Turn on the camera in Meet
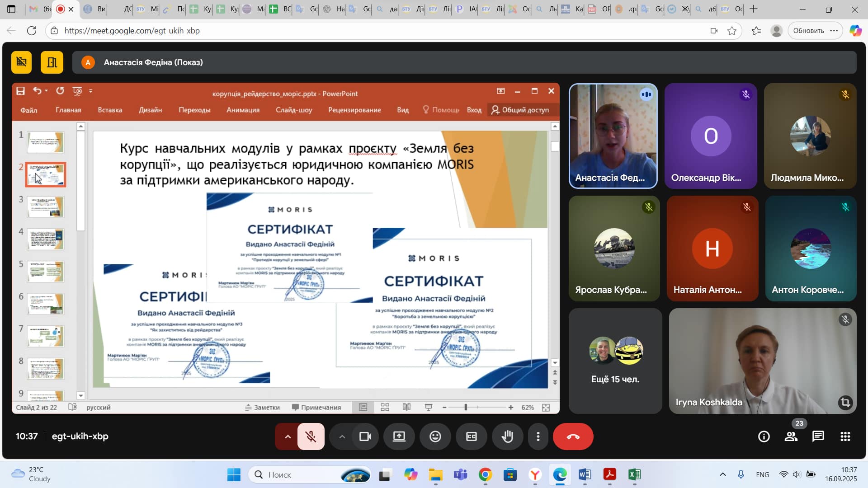Screen dimensions: 868x488 click(x=365, y=436)
